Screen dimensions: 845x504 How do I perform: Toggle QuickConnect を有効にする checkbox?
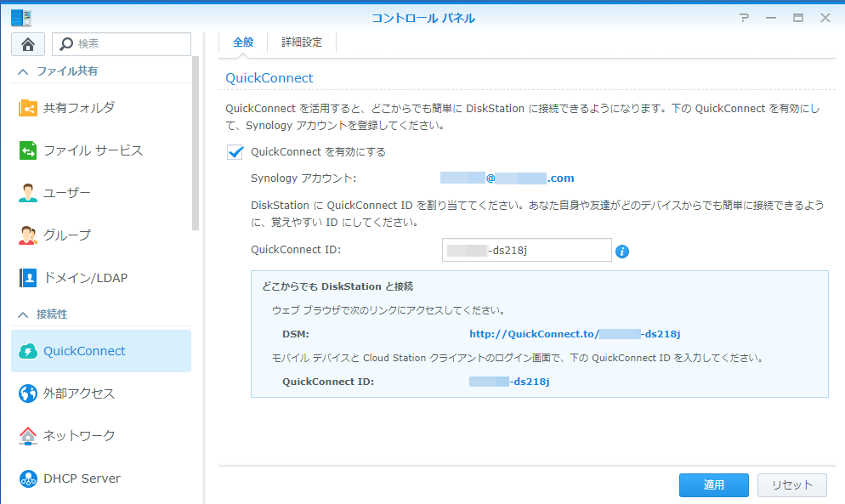235,152
